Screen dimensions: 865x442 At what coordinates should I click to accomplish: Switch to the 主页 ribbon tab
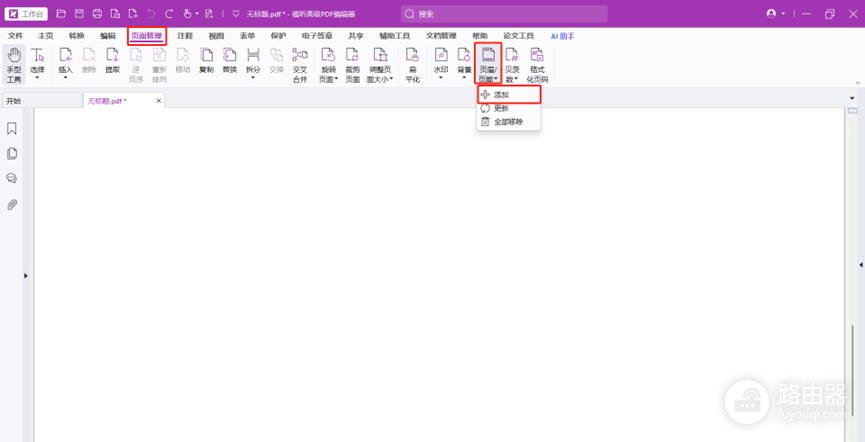point(46,36)
